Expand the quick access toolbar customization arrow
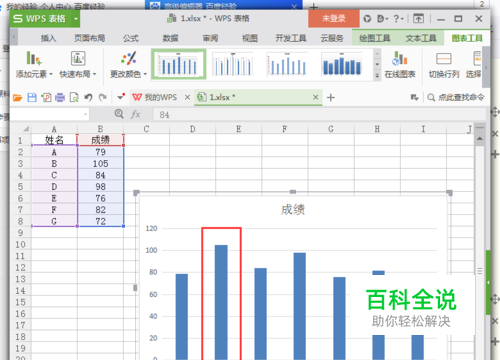This screenshot has width=500, height=360. point(120,97)
